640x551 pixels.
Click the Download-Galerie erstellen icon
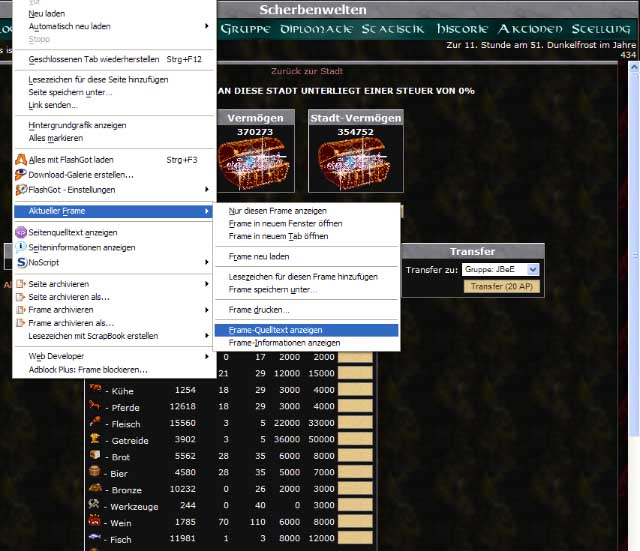pos(21,174)
